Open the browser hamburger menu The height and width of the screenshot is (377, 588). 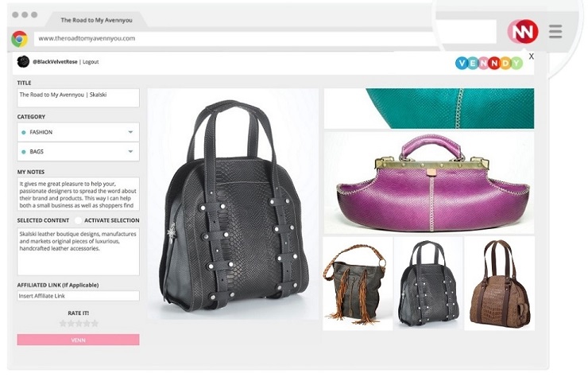point(555,32)
